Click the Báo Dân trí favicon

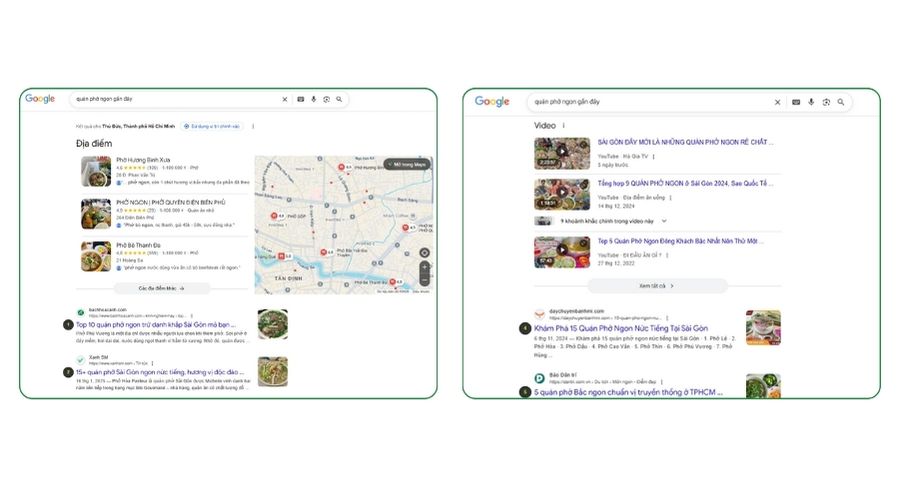click(x=540, y=378)
